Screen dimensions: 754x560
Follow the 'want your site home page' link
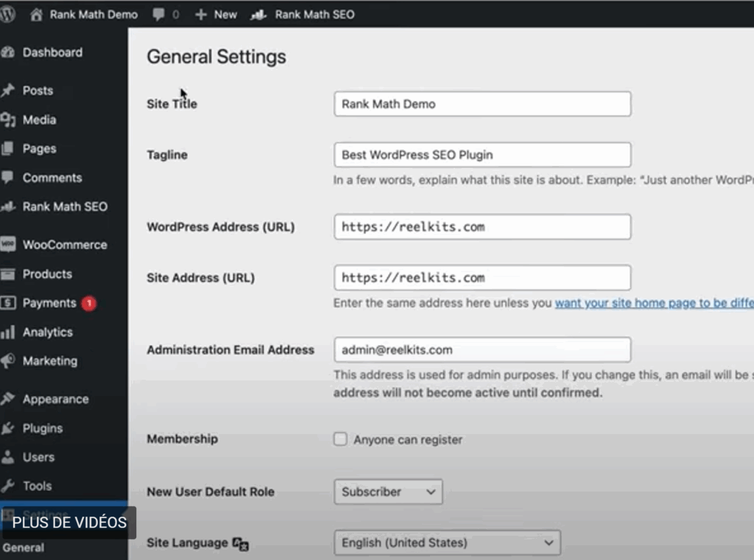654,303
